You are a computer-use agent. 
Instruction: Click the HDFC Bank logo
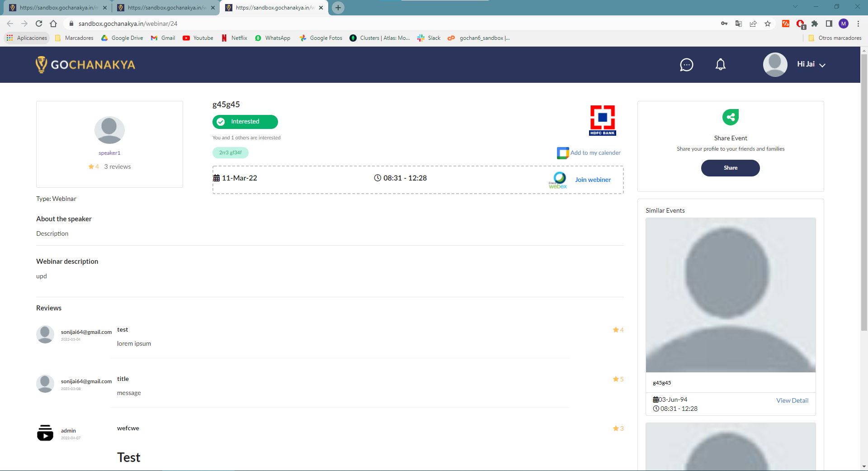coord(603,120)
